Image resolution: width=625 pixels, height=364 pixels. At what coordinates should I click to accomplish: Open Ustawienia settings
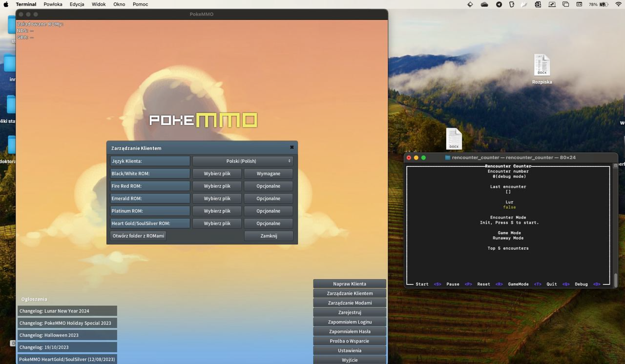(x=350, y=350)
